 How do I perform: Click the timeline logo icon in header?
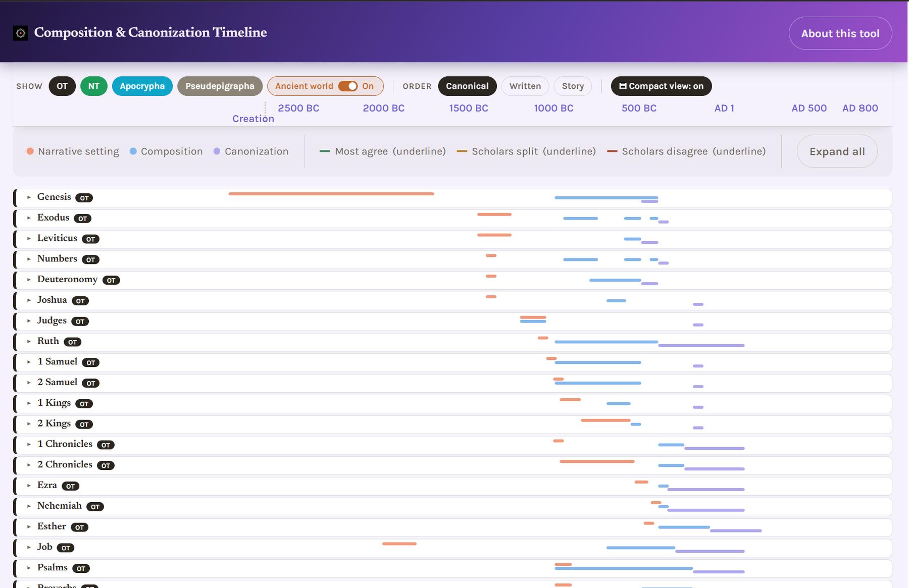pyautogui.click(x=21, y=33)
